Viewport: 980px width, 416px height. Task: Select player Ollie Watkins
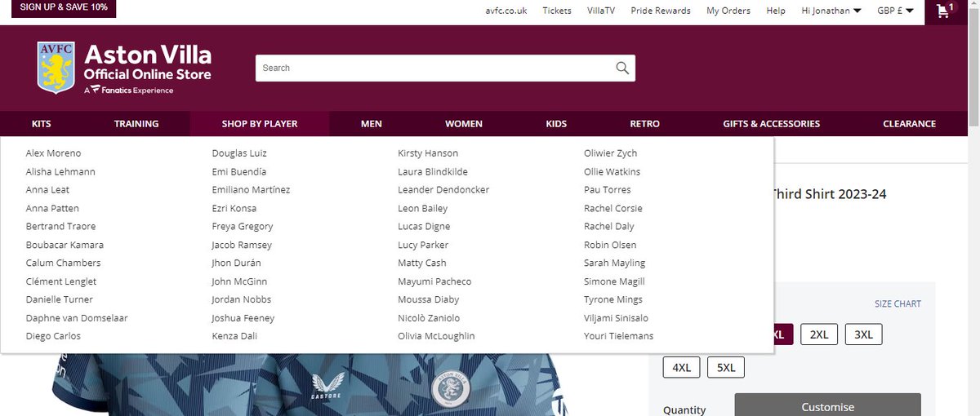[x=612, y=171]
